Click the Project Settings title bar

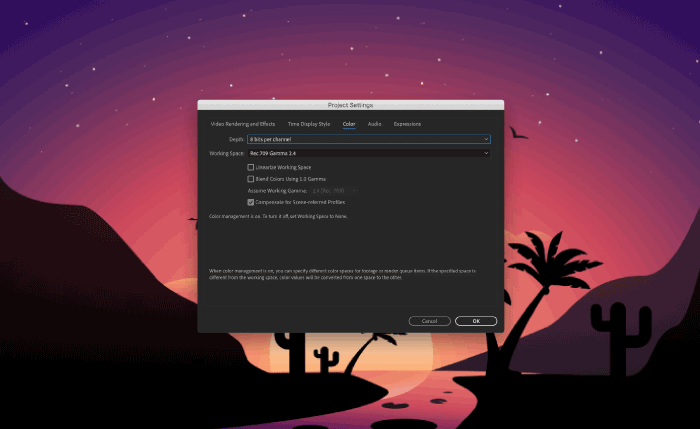coord(350,105)
